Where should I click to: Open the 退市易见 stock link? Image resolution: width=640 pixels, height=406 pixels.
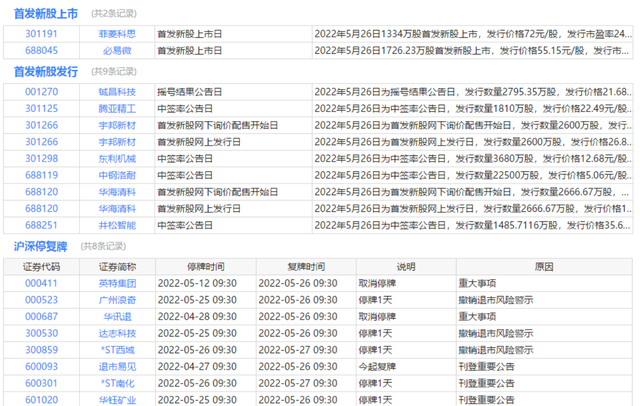point(117,367)
